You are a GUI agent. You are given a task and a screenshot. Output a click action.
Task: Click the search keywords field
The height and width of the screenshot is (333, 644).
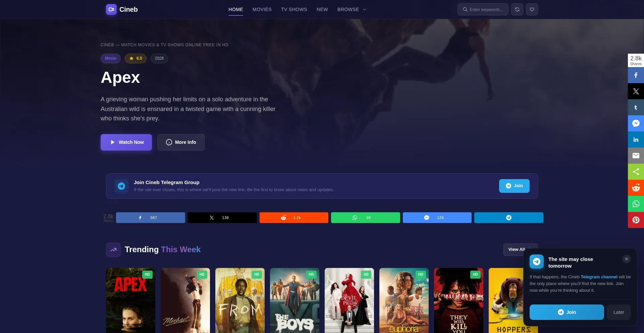click(483, 9)
